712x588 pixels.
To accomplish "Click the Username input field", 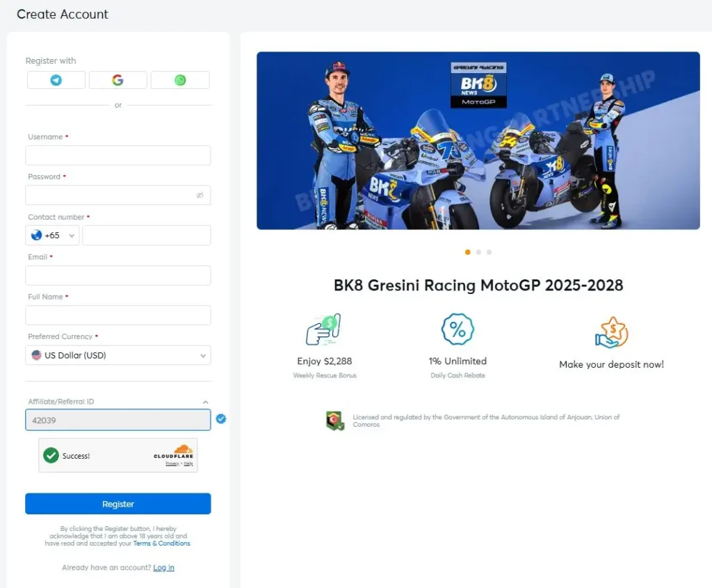I will point(118,155).
